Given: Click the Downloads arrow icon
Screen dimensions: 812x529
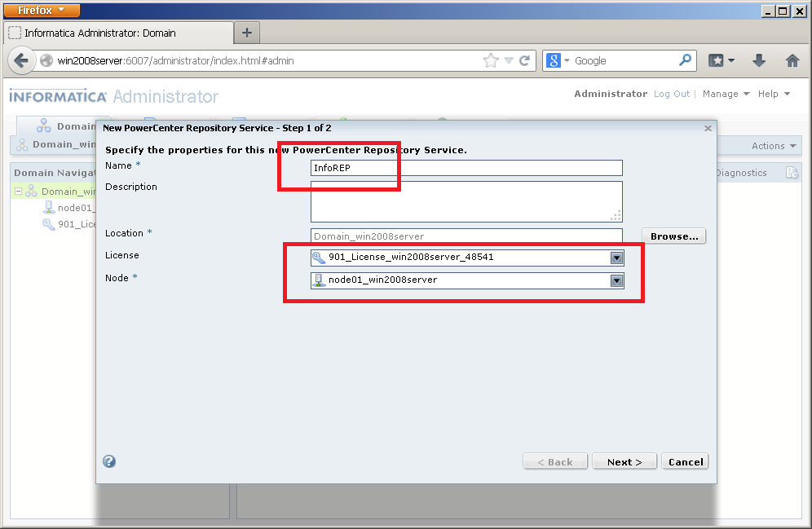Looking at the screenshot, I should pyautogui.click(x=759, y=60).
